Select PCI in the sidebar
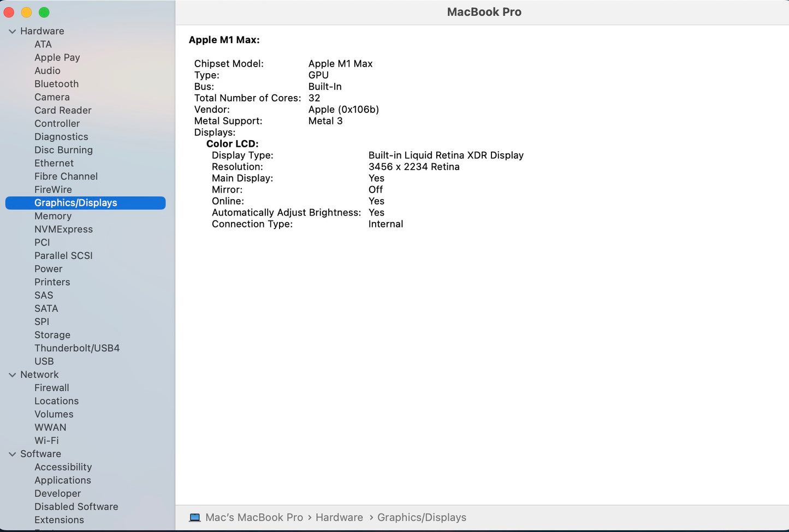Image resolution: width=789 pixels, height=532 pixels. click(x=42, y=242)
